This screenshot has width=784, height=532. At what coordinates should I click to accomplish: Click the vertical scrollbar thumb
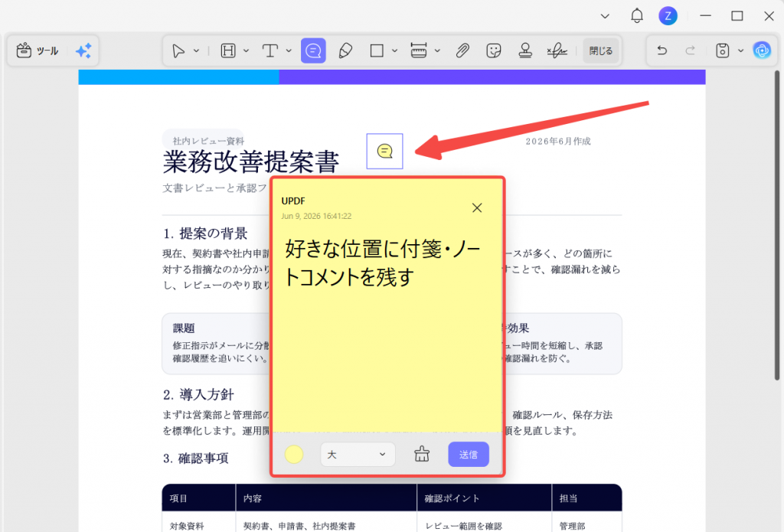coord(777,225)
